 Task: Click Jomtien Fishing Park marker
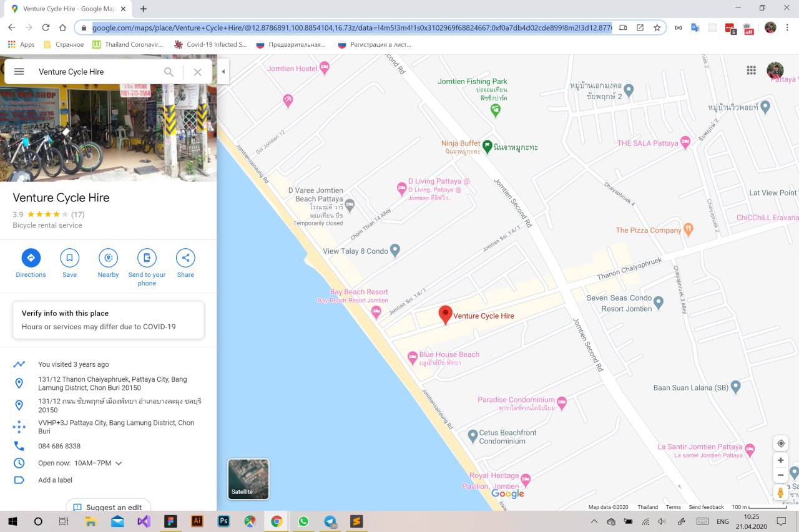[x=495, y=110]
